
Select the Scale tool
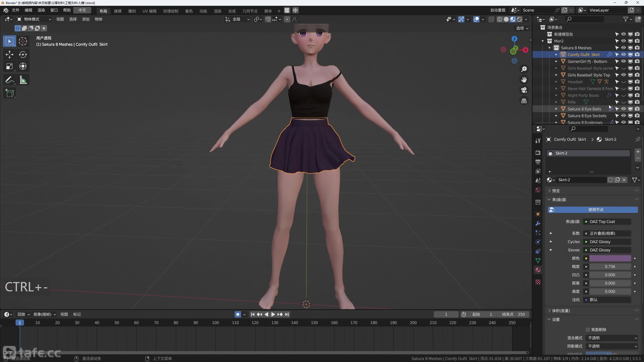click(x=10, y=66)
